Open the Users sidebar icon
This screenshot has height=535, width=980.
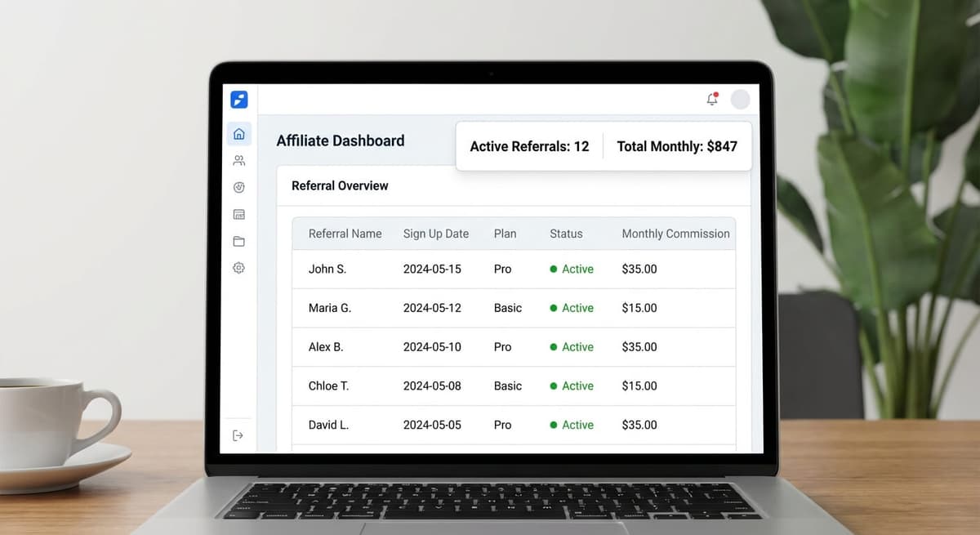point(238,161)
